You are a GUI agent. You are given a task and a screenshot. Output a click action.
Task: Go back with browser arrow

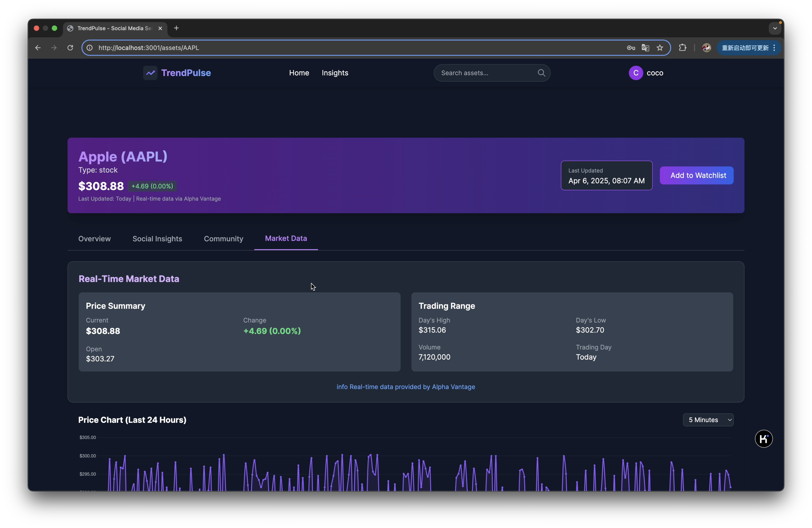(38, 48)
